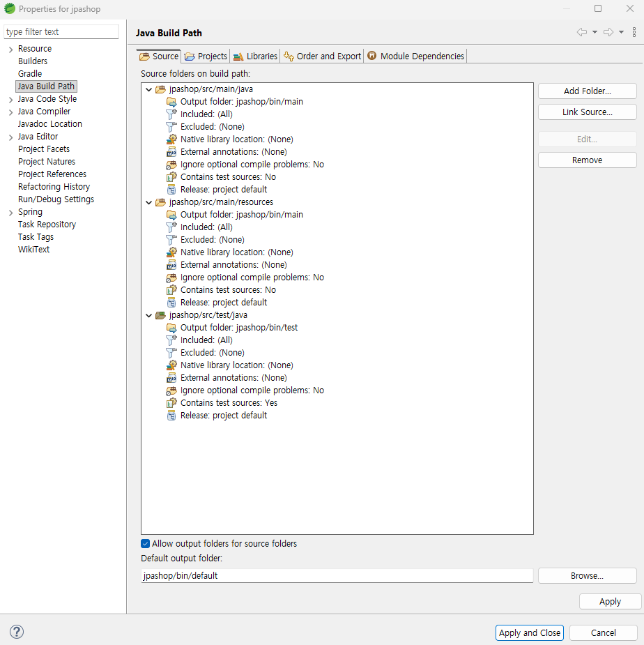Click Included filter icon under src/main/resources
The width and height of the screenshot is (644, 645).
[171, 227]
